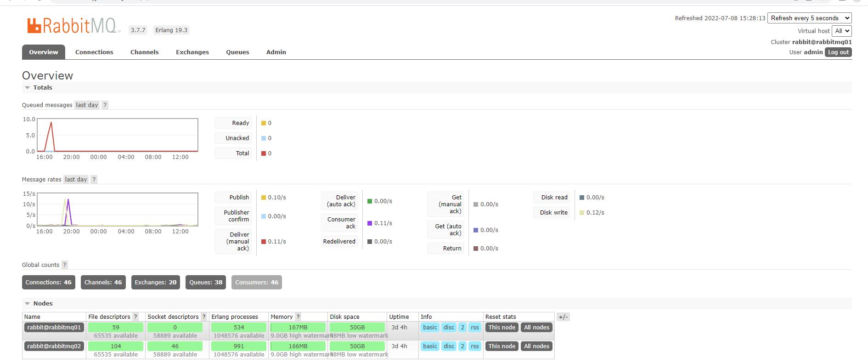Click the 991 Erlang processes value

pos(239,346)
